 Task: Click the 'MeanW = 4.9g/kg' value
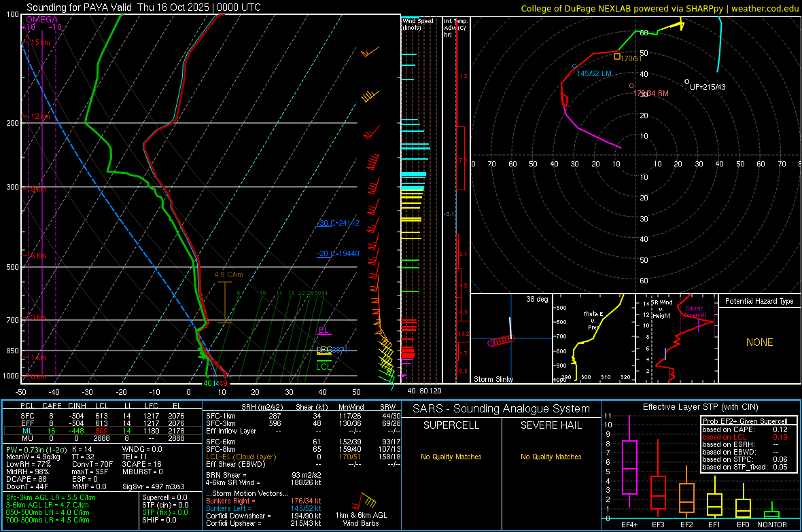tap(33, 457)
